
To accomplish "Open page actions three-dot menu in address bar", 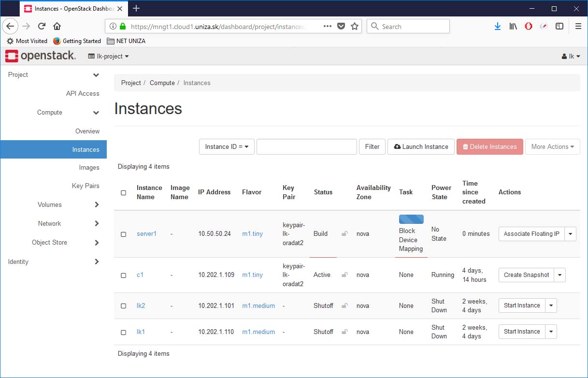I will click(328, 27).
